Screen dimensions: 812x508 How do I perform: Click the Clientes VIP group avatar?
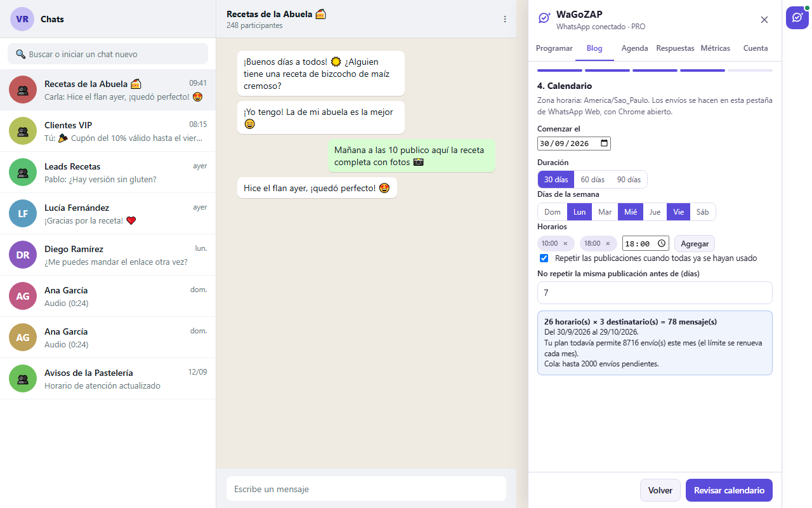click(x=23, y=131)
